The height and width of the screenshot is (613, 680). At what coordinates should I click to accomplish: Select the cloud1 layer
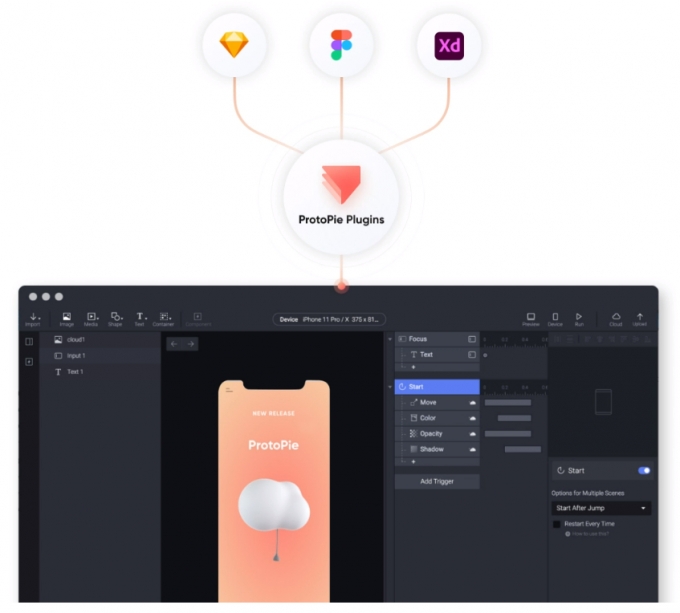(100, 339)
